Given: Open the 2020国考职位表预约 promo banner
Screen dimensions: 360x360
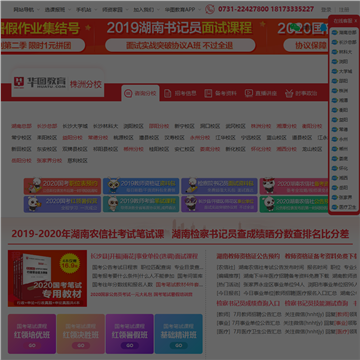Looking at the screenshot, I should (62, 186).
